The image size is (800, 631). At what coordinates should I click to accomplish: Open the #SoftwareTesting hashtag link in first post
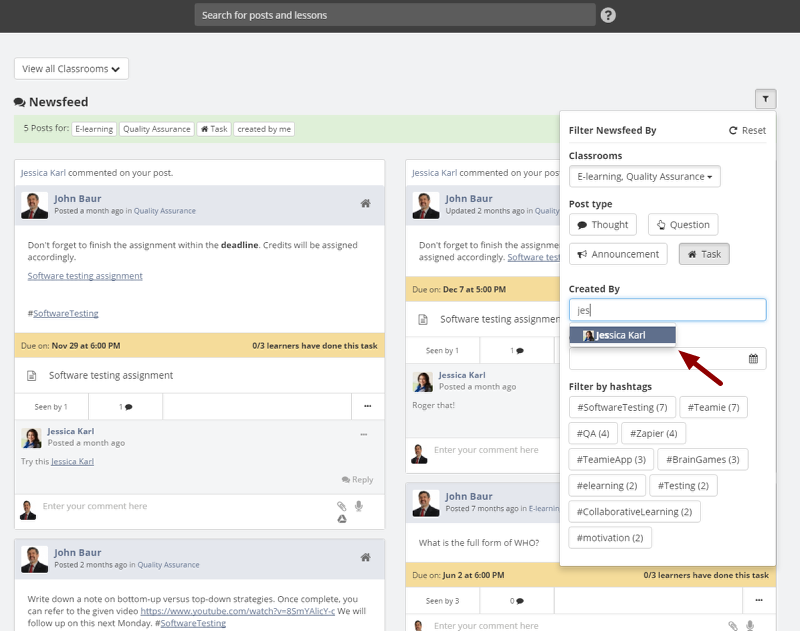66,314
